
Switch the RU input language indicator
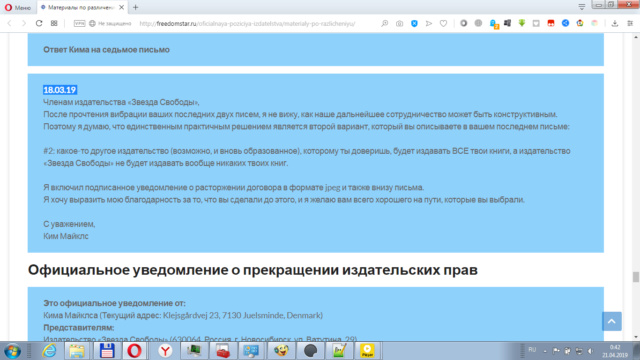coord(532,350)
